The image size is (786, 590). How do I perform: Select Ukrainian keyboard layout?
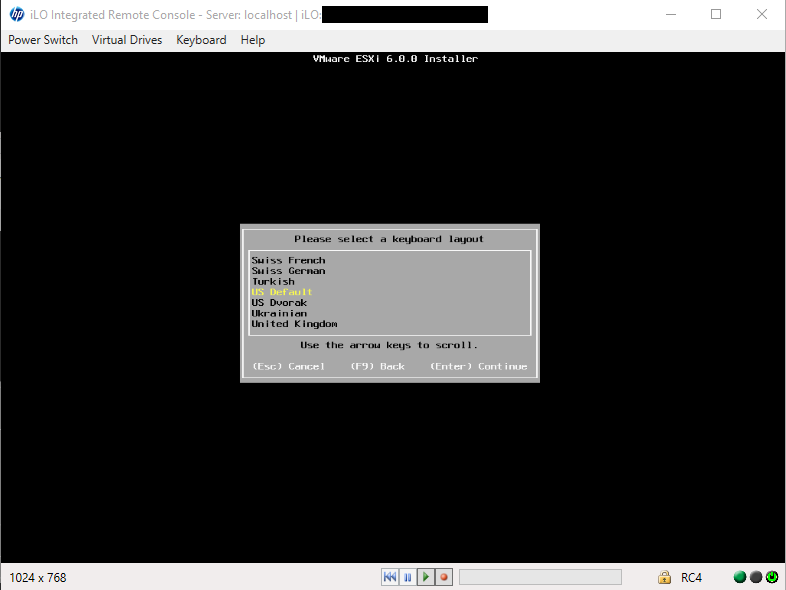pyautogui.click(x=279, y=313)
